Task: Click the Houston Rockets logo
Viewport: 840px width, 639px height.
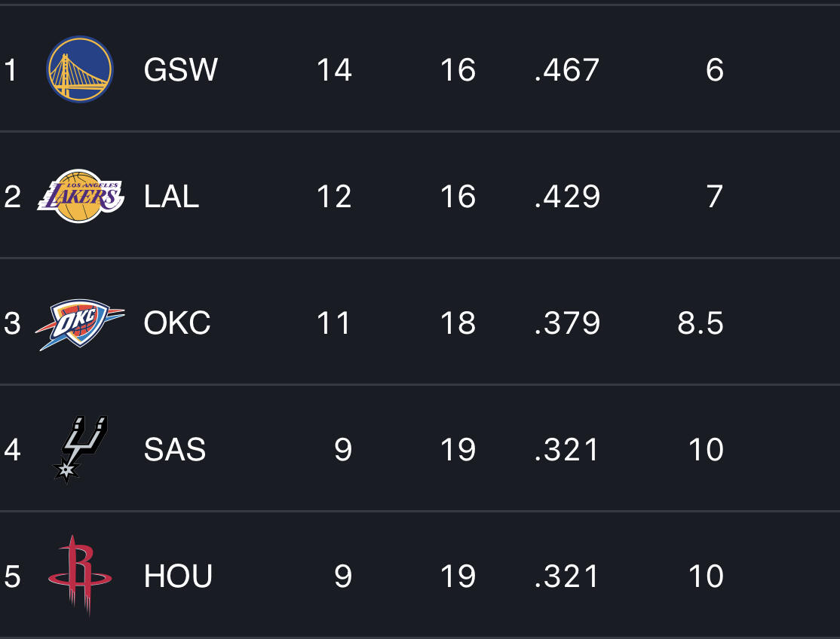Action: click(80, 576)
